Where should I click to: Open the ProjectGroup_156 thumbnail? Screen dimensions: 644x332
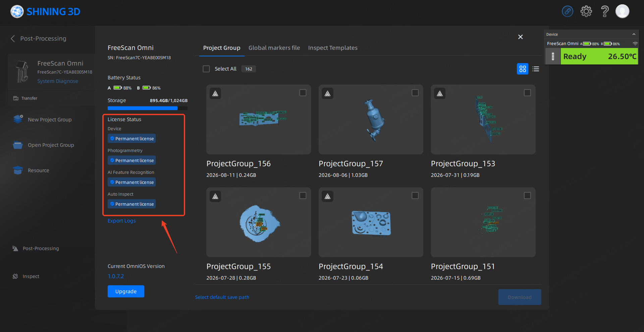pos(259,120)
